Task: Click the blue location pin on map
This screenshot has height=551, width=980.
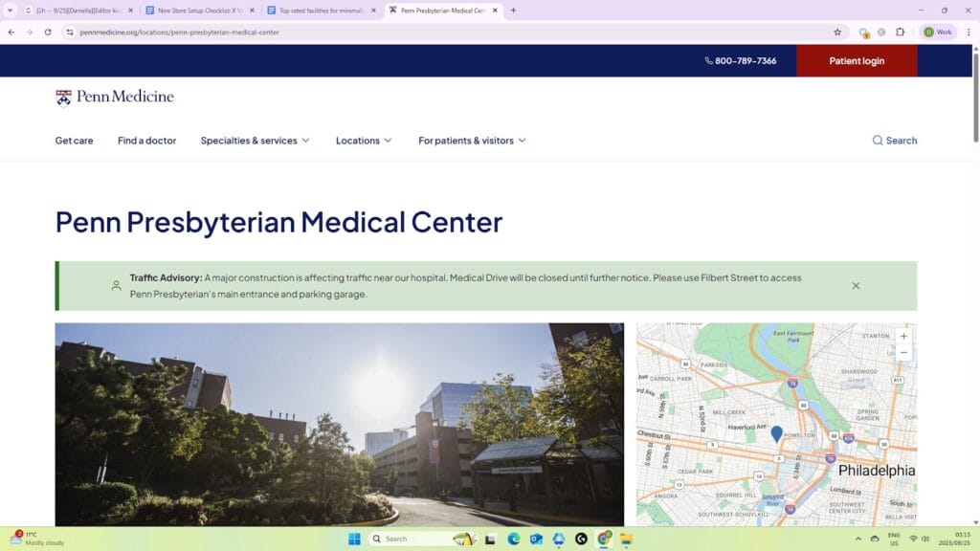Action: click(776, 433)
